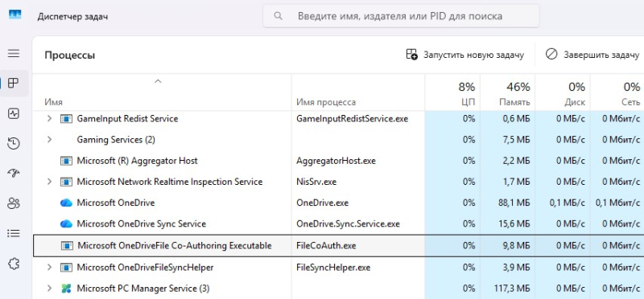
Task: Open the Services sidebar tab
Action: [14, 264]
